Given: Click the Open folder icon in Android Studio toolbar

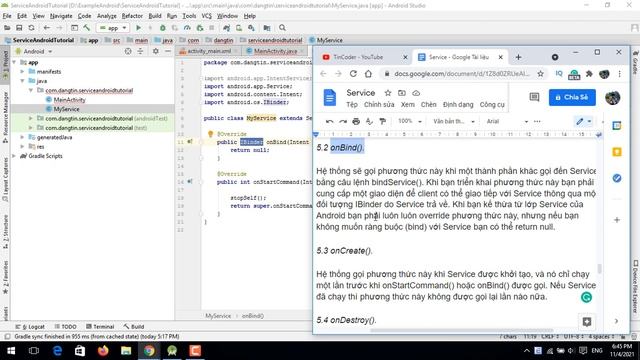Looking at the screenshot, I should click(x=7, y=28).
